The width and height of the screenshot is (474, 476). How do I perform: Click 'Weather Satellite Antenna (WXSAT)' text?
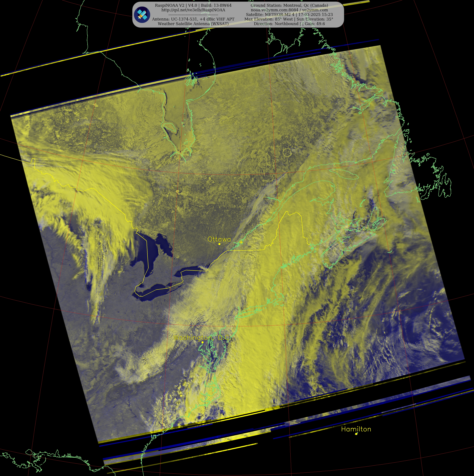coord(193,24)
